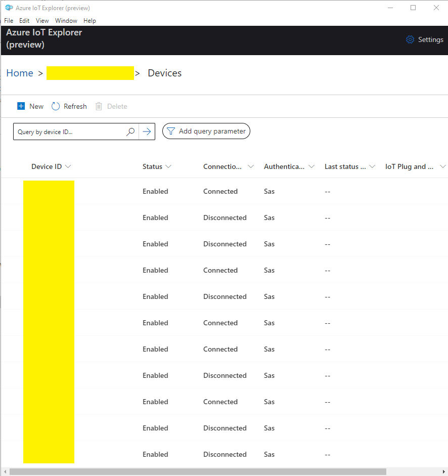Expand the Status column header chevron
The image size is (448, 476).
[x=168, y=166]
